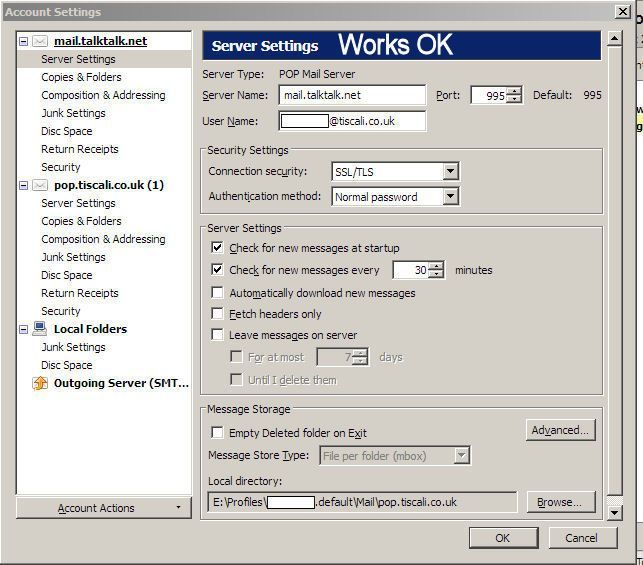Close the Account Settings dialog

(622, 11)
